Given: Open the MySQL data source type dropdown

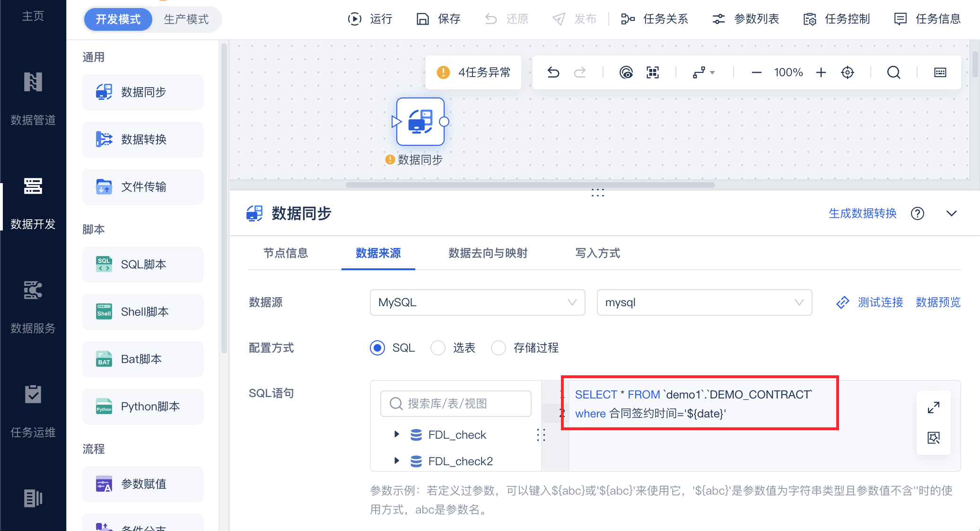Looking at the screenshot, I should tap(477, 302).
